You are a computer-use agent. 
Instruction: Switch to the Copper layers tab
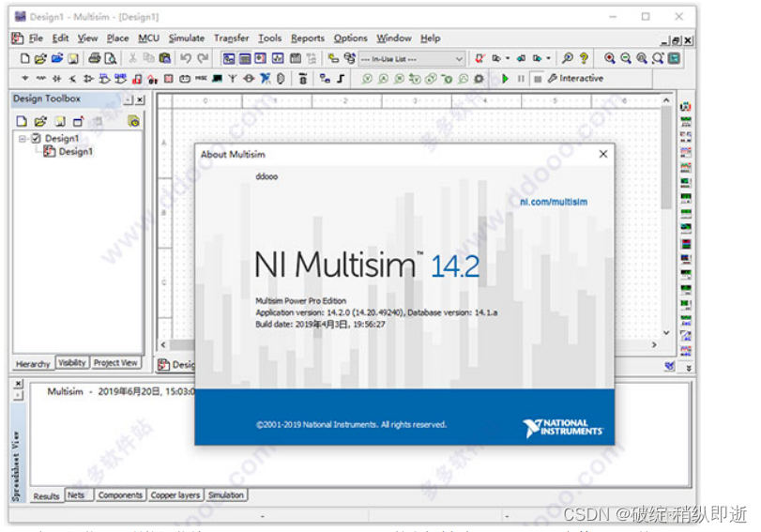(175, 495)
